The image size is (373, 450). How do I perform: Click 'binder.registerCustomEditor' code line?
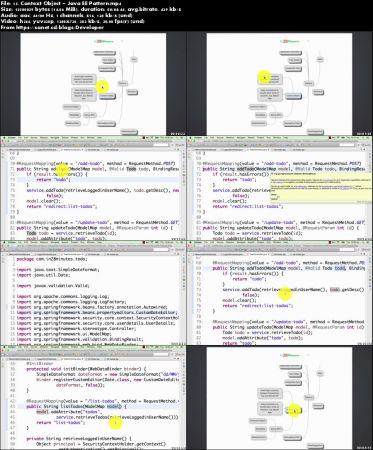tap(107, 380)
